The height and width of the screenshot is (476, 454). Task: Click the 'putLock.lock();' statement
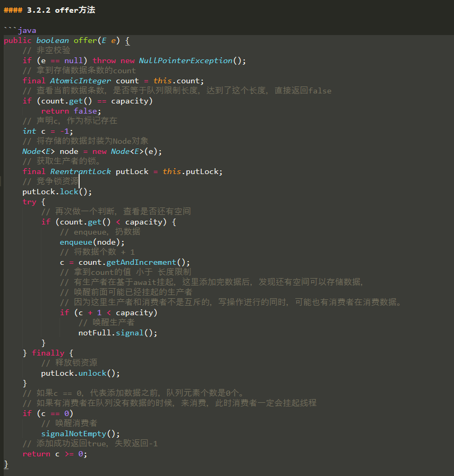57,192
